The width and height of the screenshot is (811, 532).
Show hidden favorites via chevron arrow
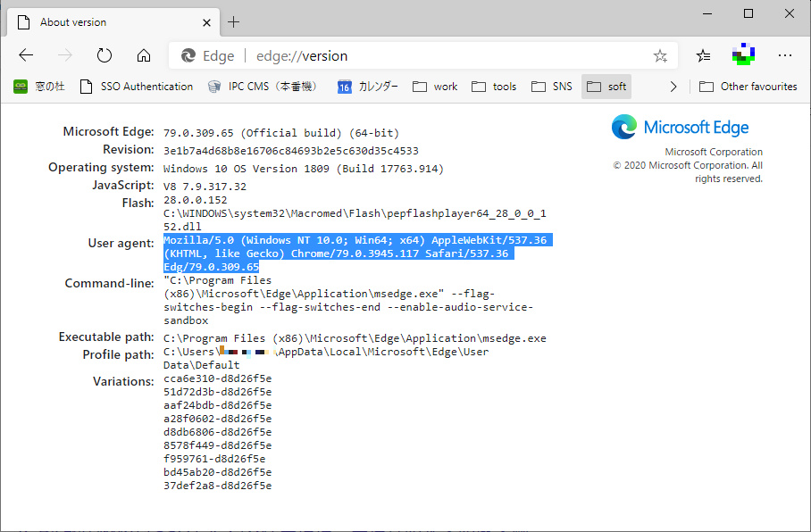pyautogui.click(x=675, y=86)
